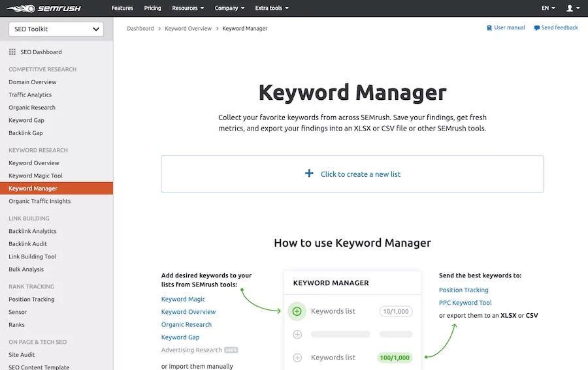
Task: Click the Position Tracking link under Send keywords
Action: click(463, 290)
